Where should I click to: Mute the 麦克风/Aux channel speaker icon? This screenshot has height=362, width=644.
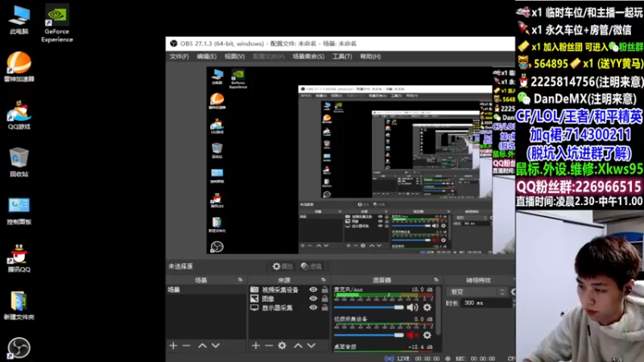[x=412, y=307]
